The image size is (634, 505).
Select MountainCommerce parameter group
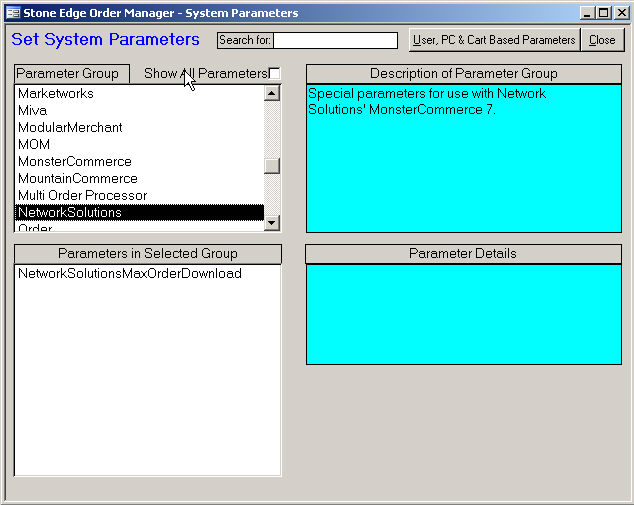click(139, 178)
